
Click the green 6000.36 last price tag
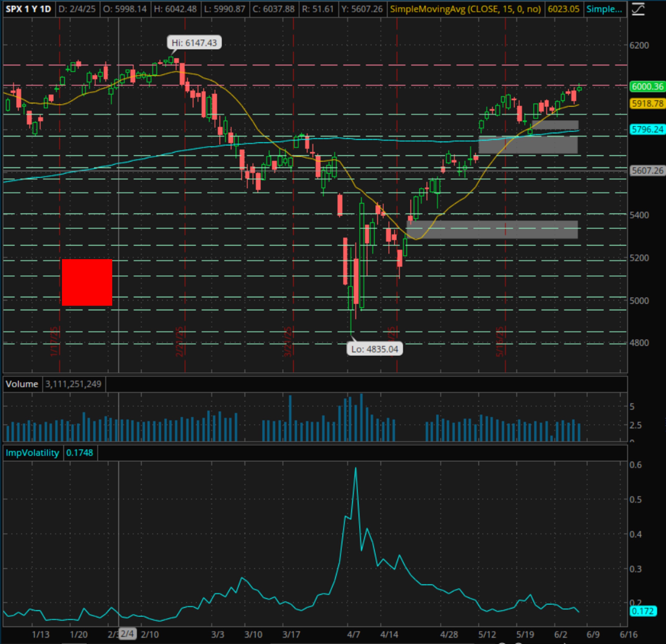647,87
